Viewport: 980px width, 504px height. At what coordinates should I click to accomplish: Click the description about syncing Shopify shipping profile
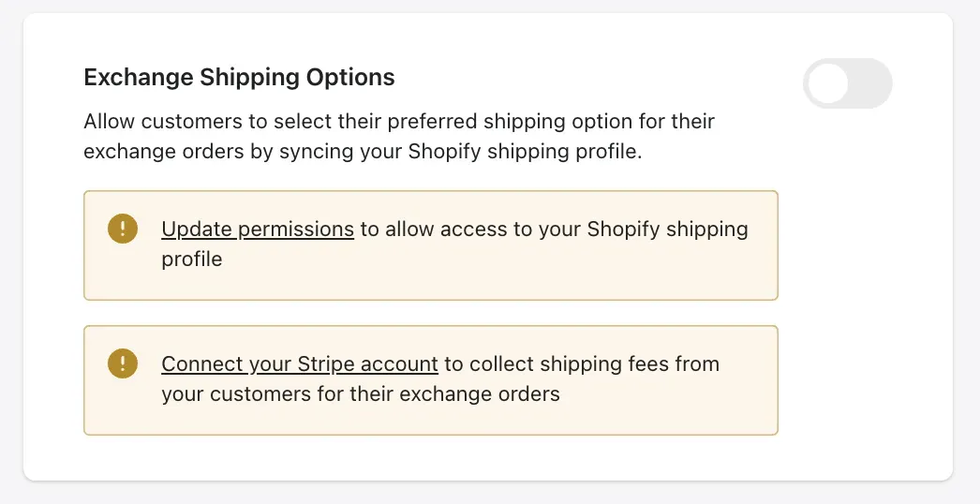coord(399,137)
